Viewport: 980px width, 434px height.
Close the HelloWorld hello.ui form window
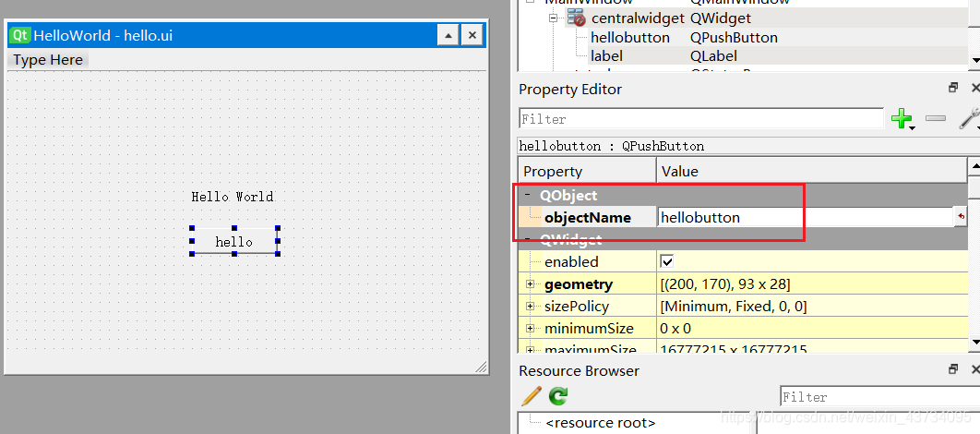click(472, 36)
